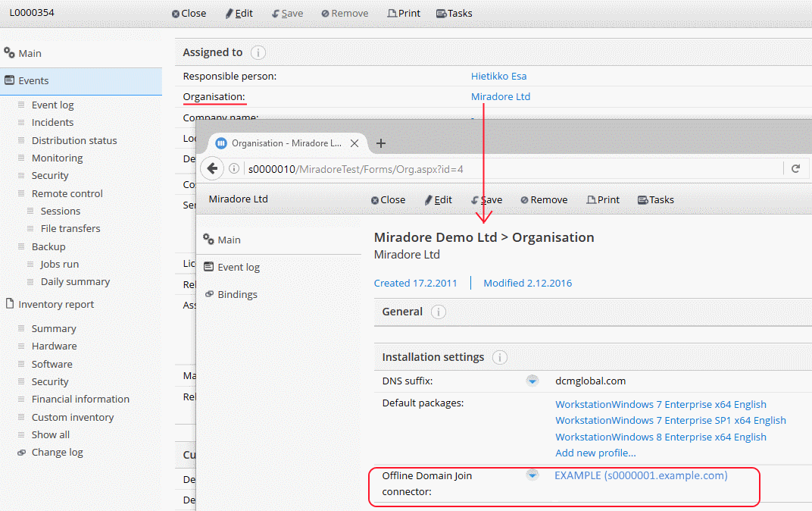Open Offline Domain Join connector dropdown arrow
The image size is (812, 511).
point(532,475)
